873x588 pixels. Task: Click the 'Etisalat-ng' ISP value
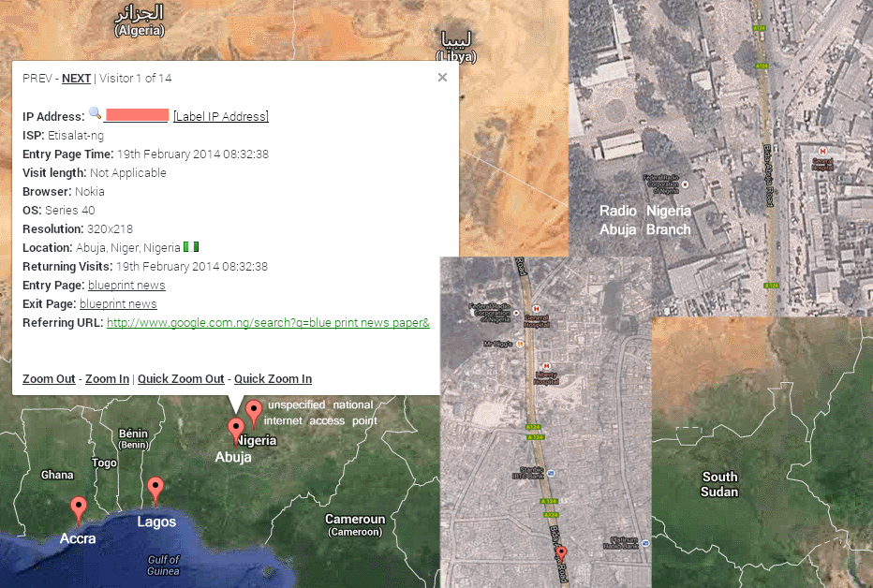(76, 135)
